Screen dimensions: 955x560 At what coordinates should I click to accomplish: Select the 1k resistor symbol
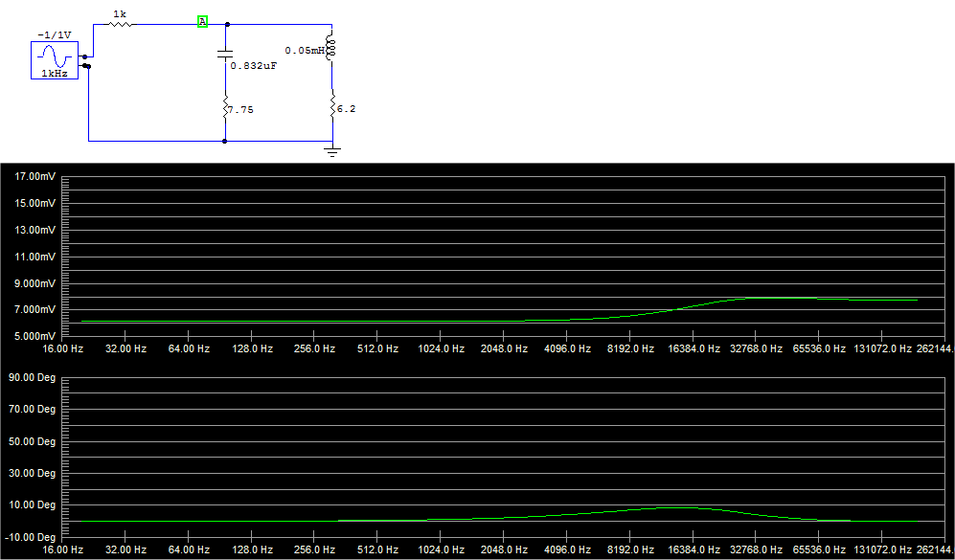(x=121, y=24)
